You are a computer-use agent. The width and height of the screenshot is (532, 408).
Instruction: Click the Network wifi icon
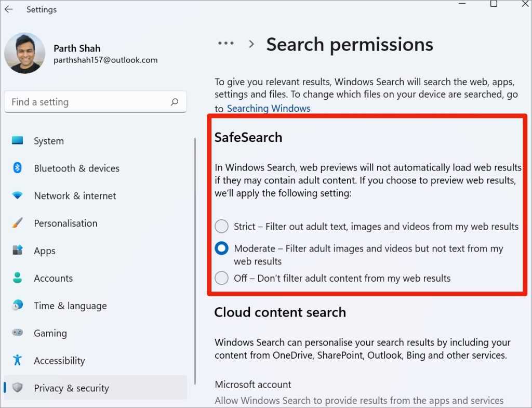[18, 195]
